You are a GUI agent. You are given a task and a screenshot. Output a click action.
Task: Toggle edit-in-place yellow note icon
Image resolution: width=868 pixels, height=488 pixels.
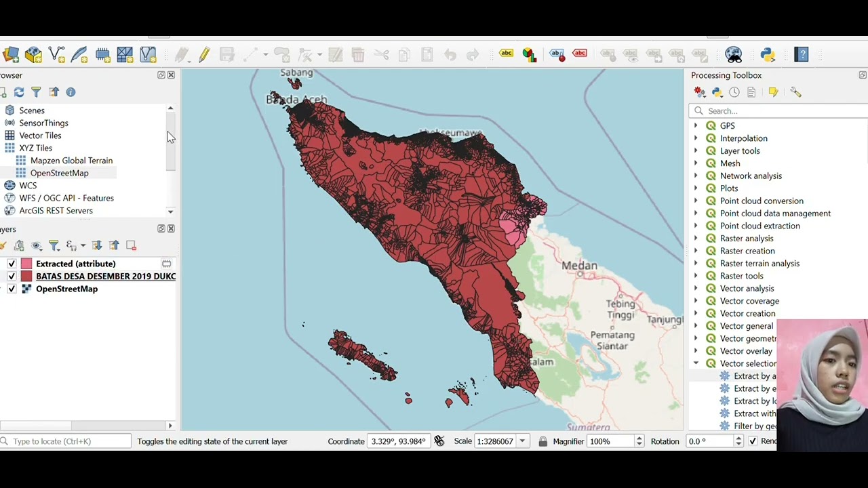[x=773, y=92]
